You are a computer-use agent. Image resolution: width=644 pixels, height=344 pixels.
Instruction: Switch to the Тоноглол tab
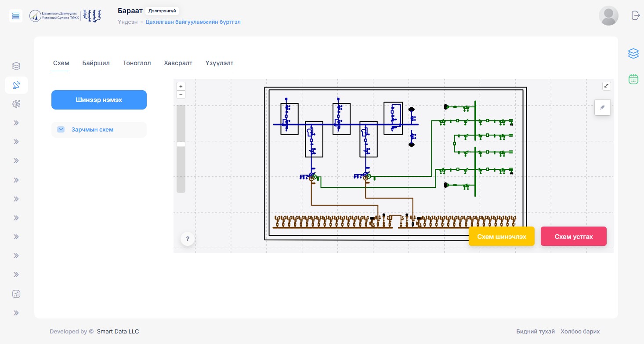[137, 63]
